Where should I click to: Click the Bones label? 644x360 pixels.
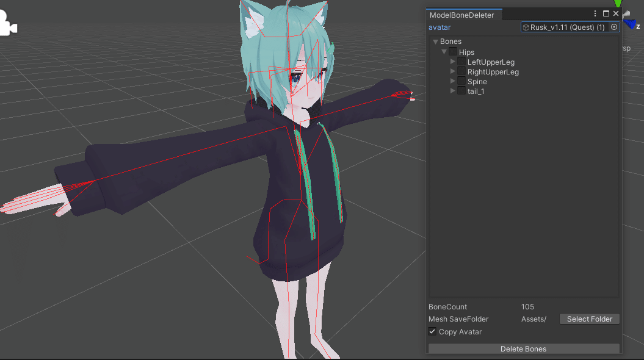click(x=450, y=41)
